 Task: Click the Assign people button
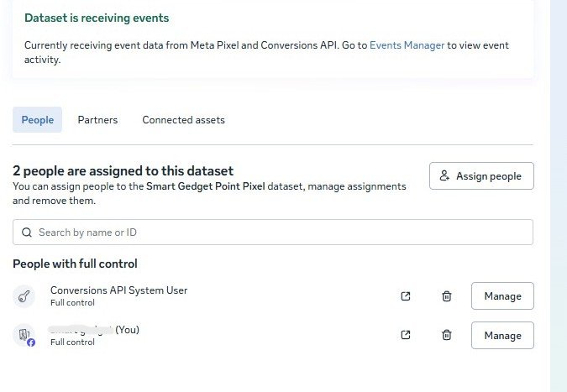pos(481,176)
